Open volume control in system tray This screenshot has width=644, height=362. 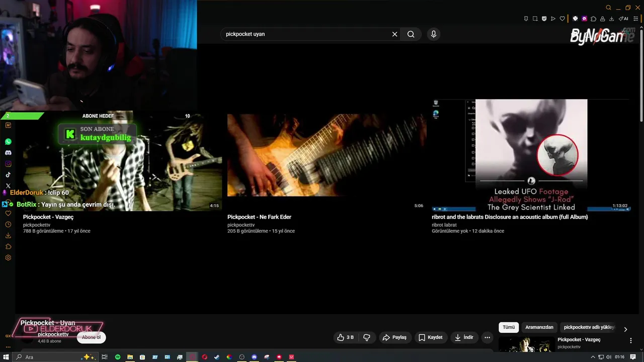click(x=609, y=357)
